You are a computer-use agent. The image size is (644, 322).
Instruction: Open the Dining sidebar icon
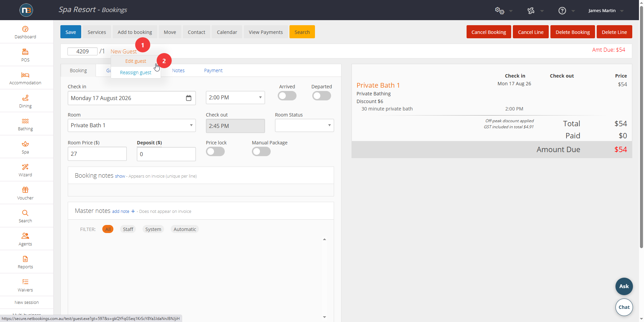coord(25,101)
